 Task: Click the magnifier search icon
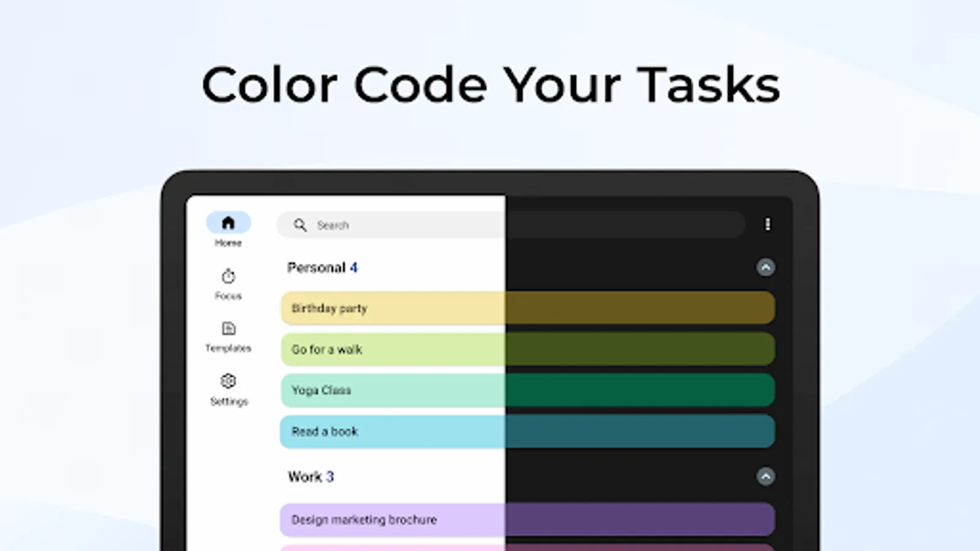click(x=300, y=225)
